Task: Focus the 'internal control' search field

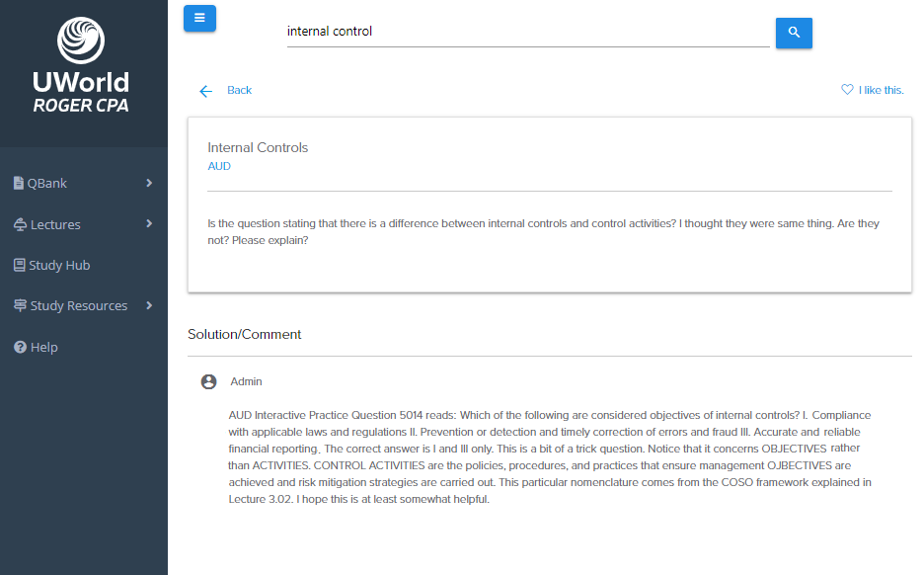Action: [x=528, y=32]
